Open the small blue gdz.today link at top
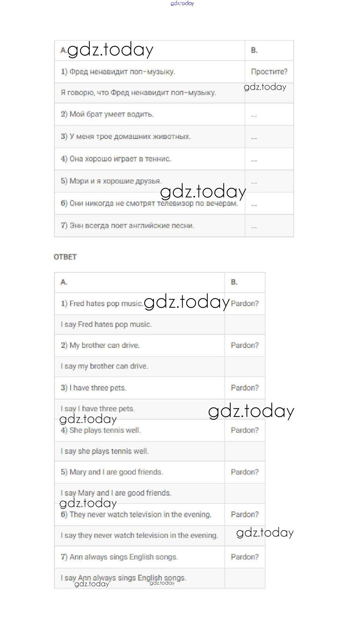This screenshot has width=364, height=625. tap(182, 4)
